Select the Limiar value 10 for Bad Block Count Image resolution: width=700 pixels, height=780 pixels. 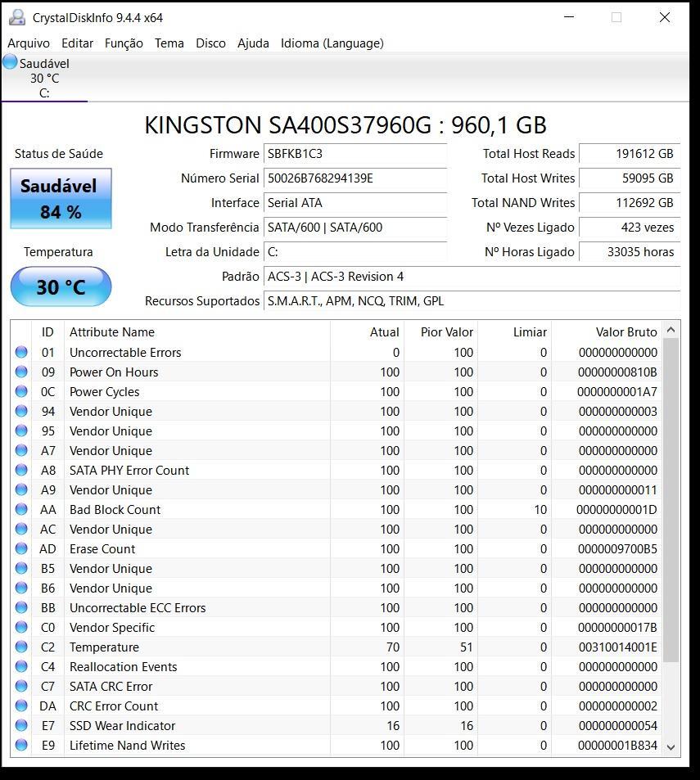coord(540,509)
